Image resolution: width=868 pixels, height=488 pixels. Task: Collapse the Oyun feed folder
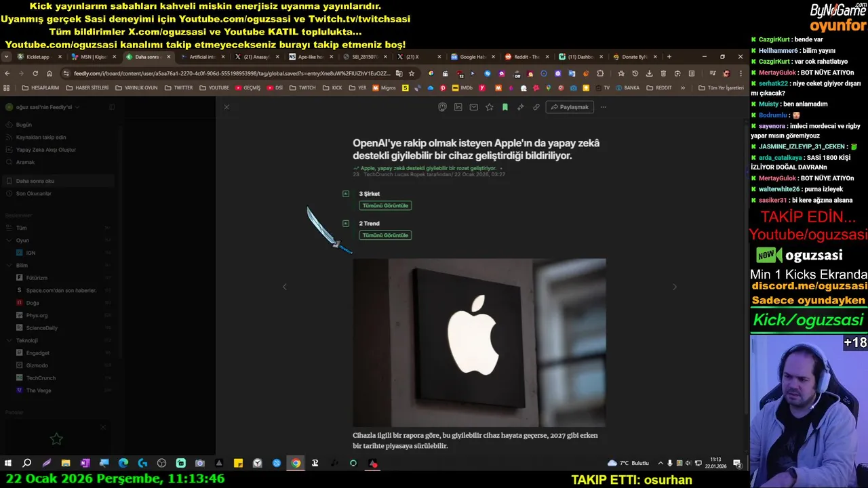9,240
